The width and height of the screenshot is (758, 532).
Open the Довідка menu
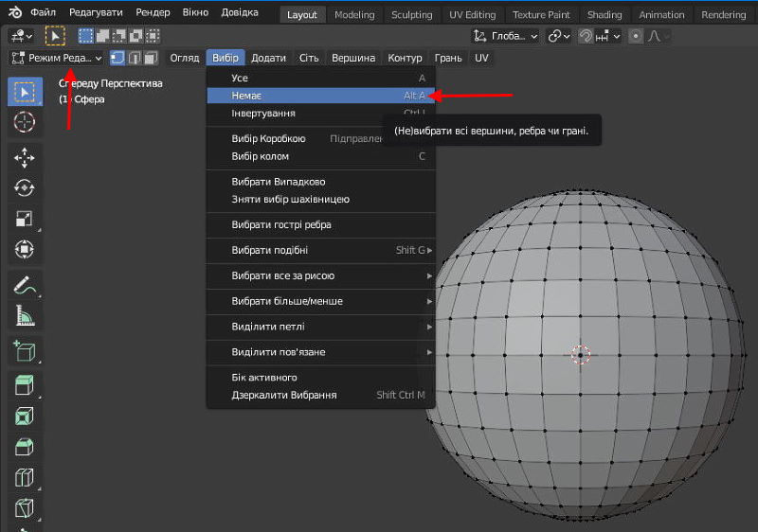(x=240, y=12)
